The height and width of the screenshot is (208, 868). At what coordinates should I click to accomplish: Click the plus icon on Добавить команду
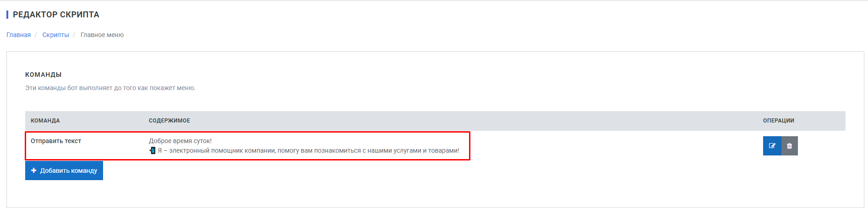[x=33, y=171]
